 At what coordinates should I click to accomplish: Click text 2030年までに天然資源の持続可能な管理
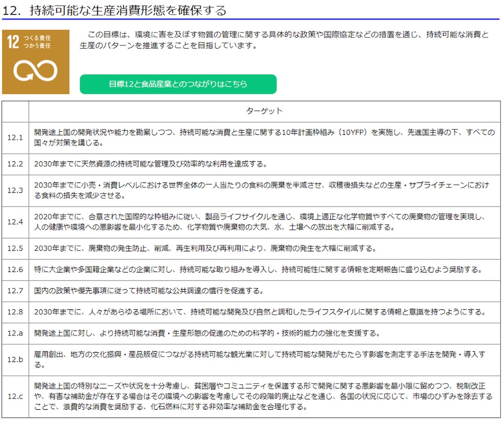tap(151, 164)
